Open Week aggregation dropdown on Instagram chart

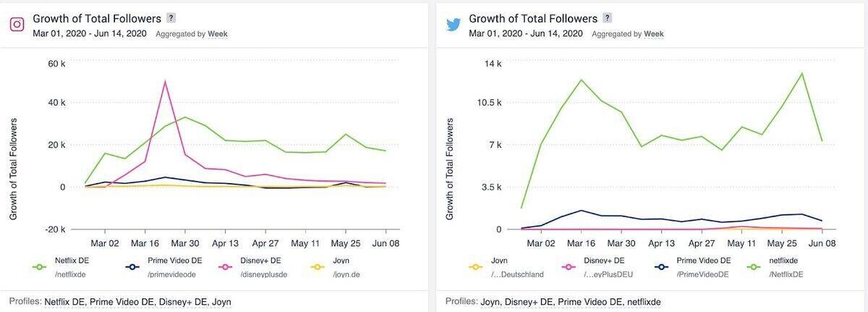[218, 34]
